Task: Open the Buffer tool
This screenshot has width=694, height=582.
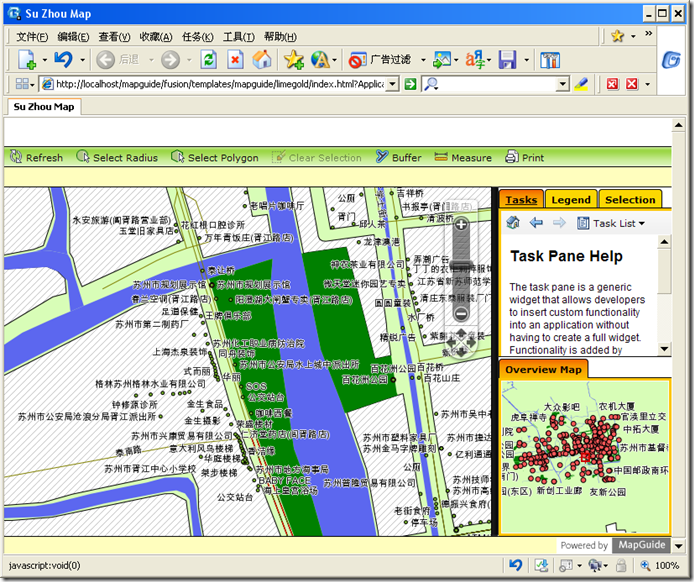Action: tap(398, 157)
